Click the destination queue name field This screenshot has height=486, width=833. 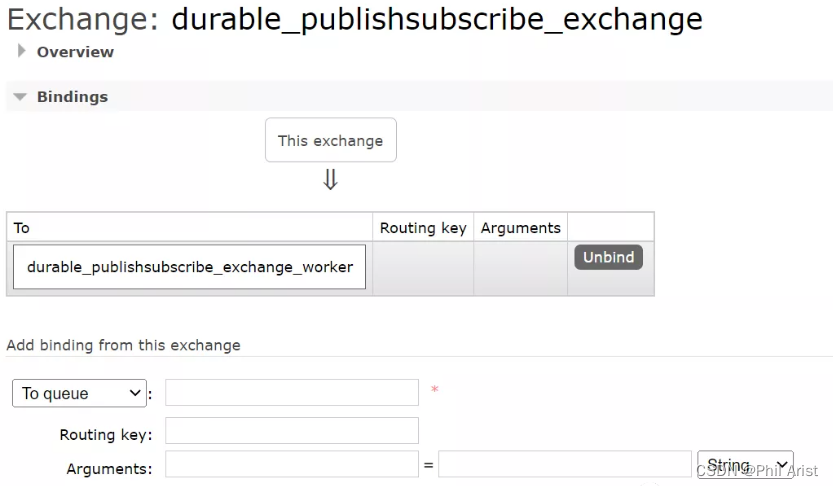pos(292,393)
